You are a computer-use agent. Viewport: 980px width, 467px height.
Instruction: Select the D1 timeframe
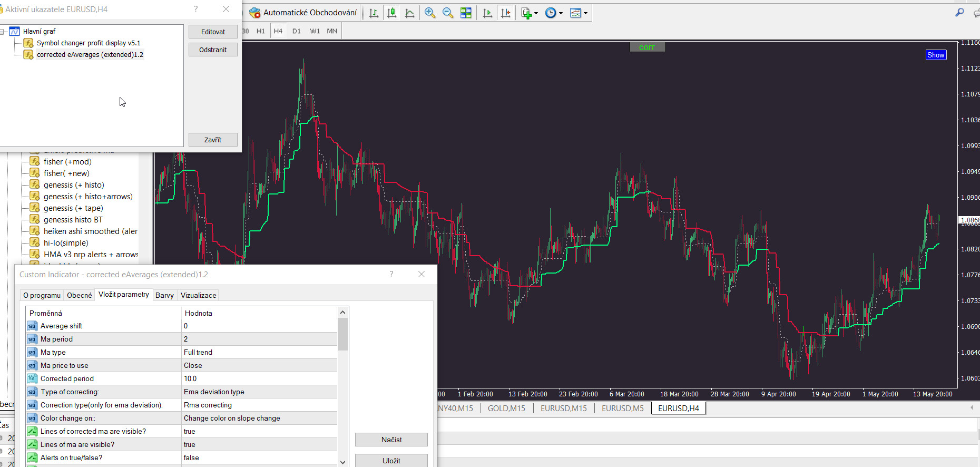[297, 31]
